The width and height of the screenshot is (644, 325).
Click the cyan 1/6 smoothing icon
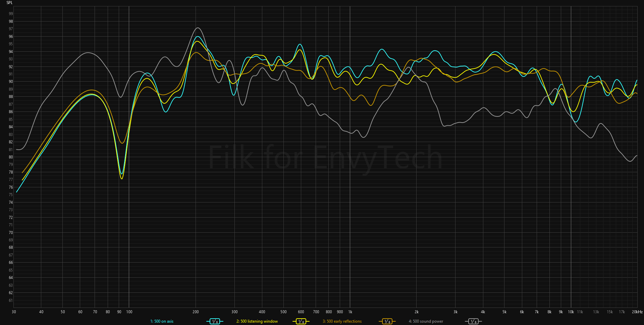click(x=215, y=321)
